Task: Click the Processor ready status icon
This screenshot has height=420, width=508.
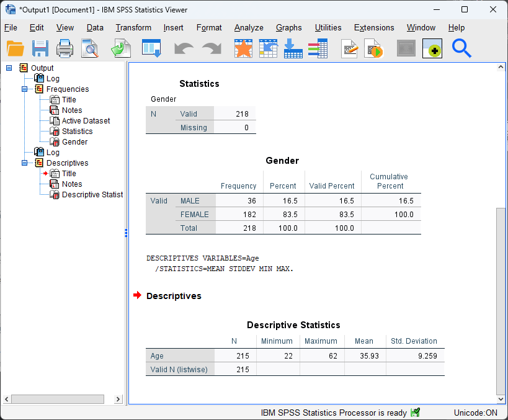Action: tap(416, 413)
